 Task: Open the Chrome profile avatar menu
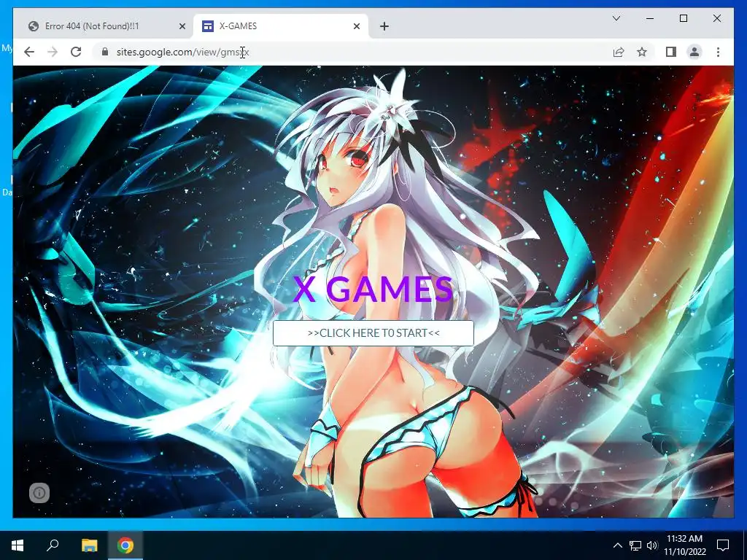point(694,52)
